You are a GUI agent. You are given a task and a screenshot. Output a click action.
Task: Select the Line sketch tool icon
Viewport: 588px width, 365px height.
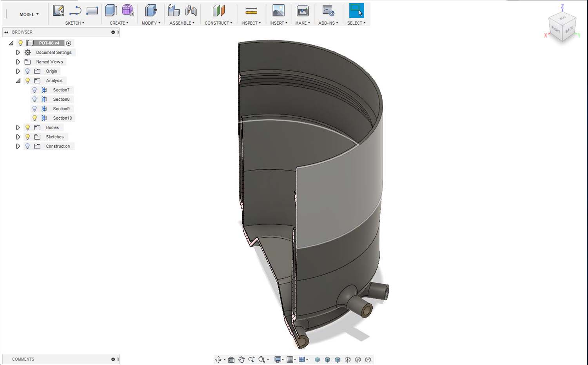point(75,11)
